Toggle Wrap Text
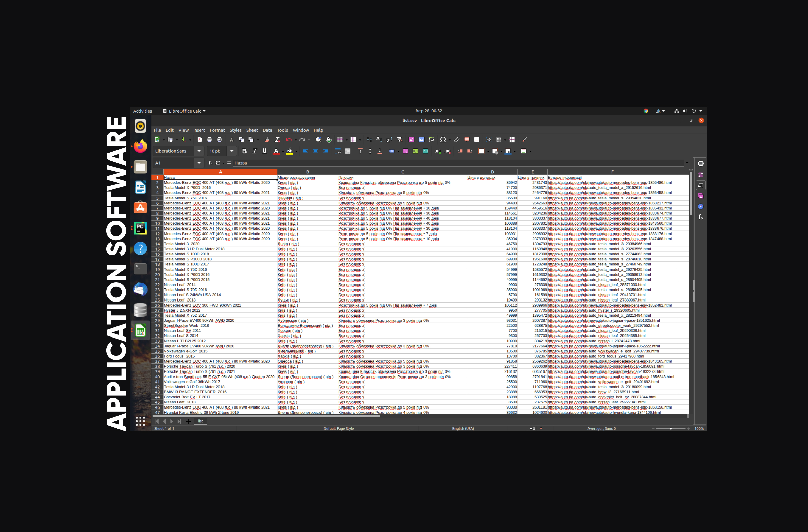Image resolution: width=808 pixels, height=532 pixels. [x=337, y=151]
